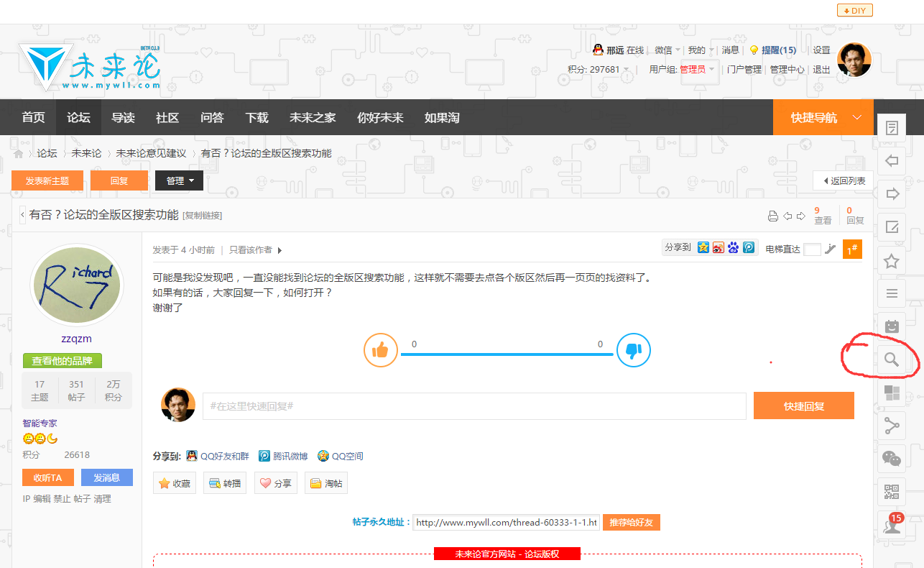924x568 pixels.
Task: Share post via Baidu paw icon
Action: tap(733, 247)
